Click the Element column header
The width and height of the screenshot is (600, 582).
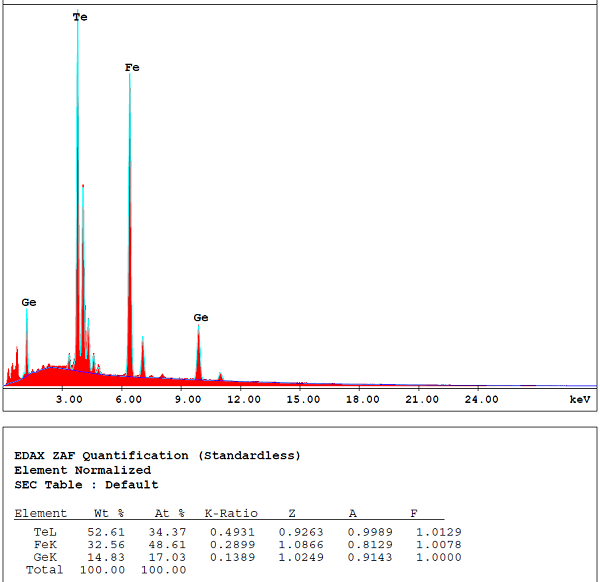(41, 514)
